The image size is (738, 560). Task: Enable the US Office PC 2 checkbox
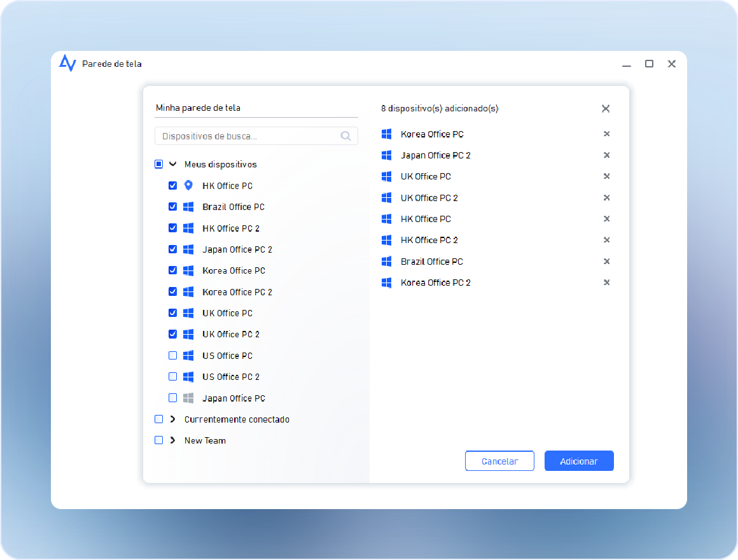click(x=172, y=377)
